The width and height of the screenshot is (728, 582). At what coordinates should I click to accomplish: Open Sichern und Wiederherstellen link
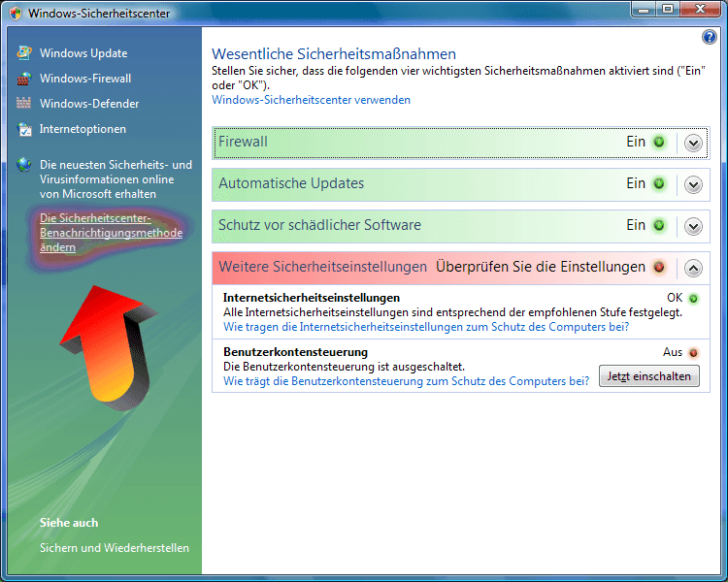(115, 548)
